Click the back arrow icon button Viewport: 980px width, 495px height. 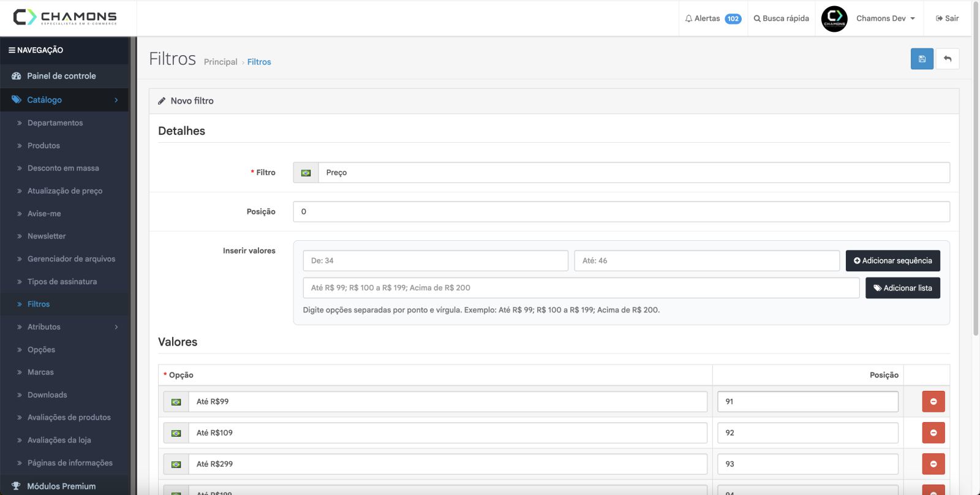948,59
